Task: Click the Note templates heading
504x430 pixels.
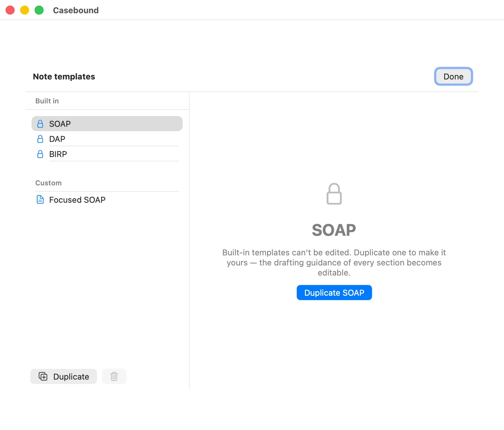Action: (x=64, y=77)
